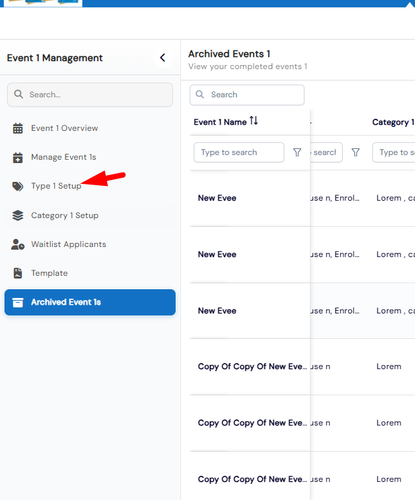Open first Copy Of Copy Of New Eve row

[302, 367]
